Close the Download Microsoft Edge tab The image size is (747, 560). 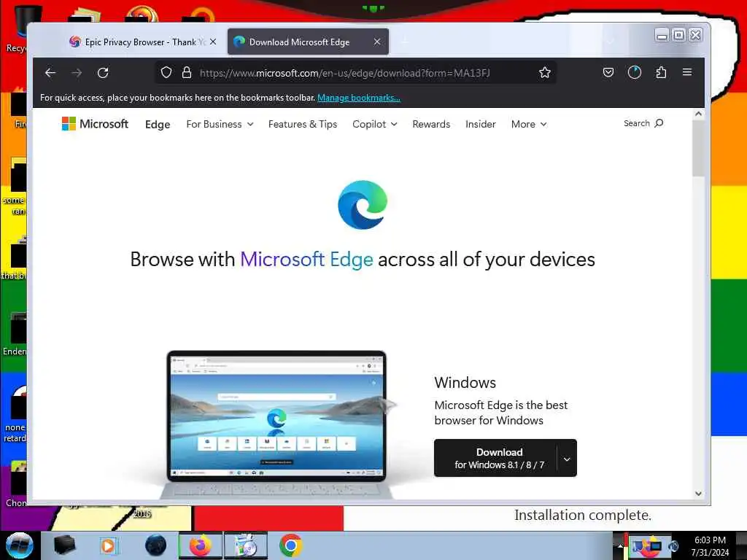[x=377, y=42]
